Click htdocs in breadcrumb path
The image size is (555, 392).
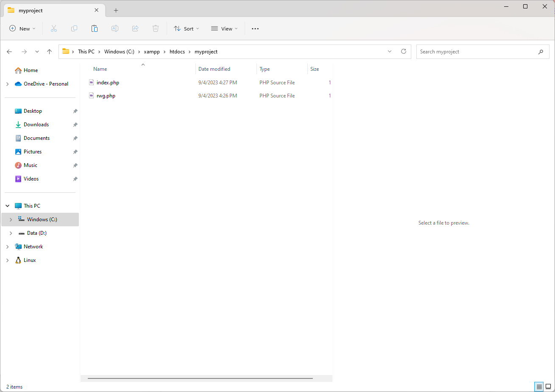point(177,52)
